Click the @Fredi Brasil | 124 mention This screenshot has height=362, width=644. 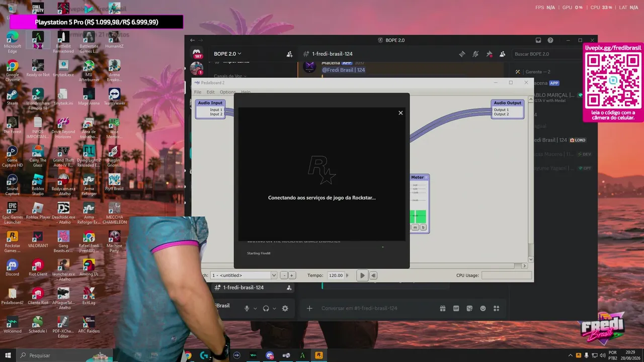coord(344,70)
